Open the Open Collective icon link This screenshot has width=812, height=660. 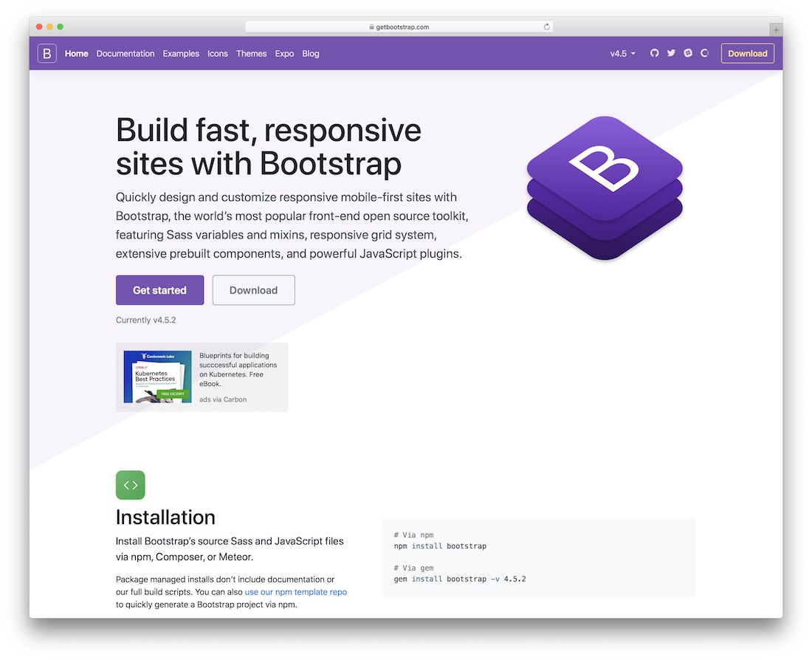pyautogui.click(x=704, y=53)
